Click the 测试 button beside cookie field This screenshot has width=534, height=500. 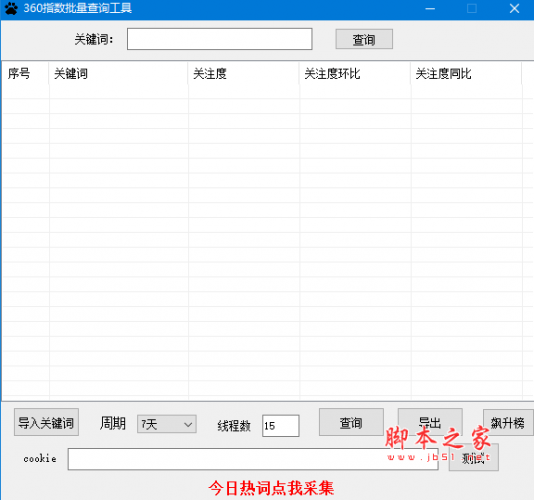[x=474, y=458]
